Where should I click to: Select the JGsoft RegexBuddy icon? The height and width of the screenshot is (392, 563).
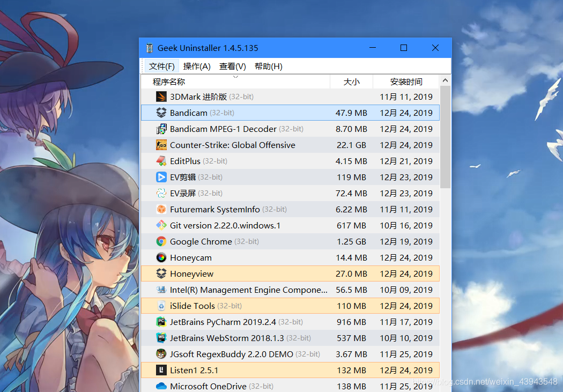[161, 354]
